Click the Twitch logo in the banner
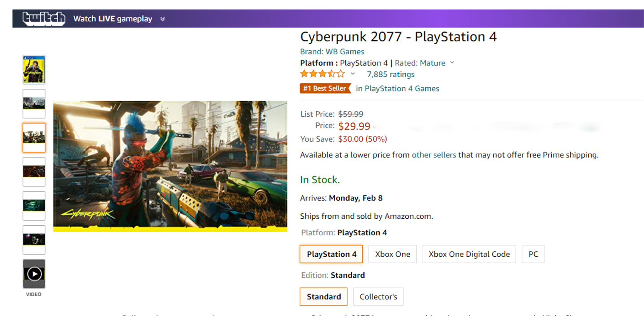 tap(43, 19)
